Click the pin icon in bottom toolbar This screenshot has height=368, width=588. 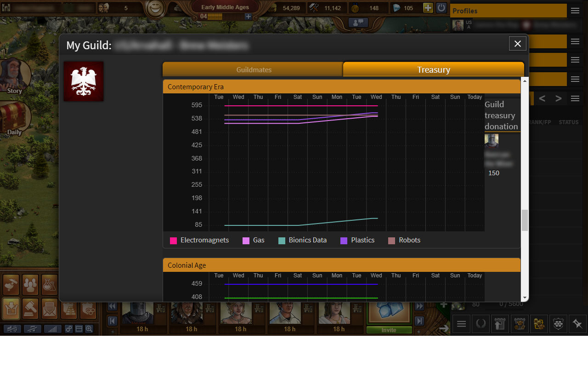[577, 324]
